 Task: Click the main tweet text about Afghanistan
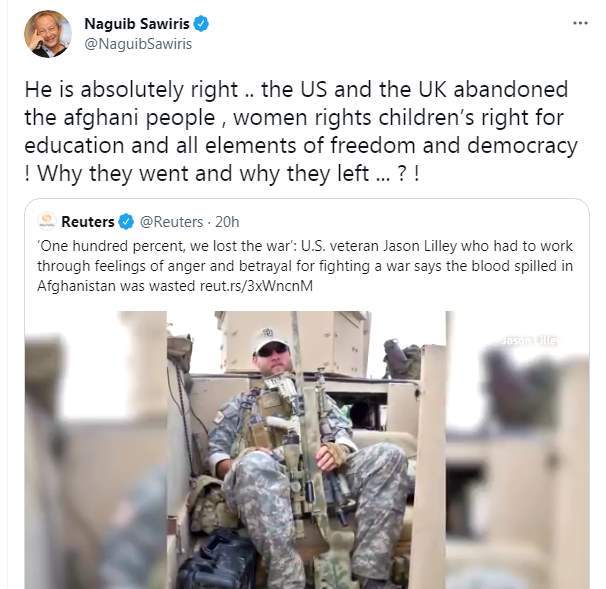(x=301, y=131)
